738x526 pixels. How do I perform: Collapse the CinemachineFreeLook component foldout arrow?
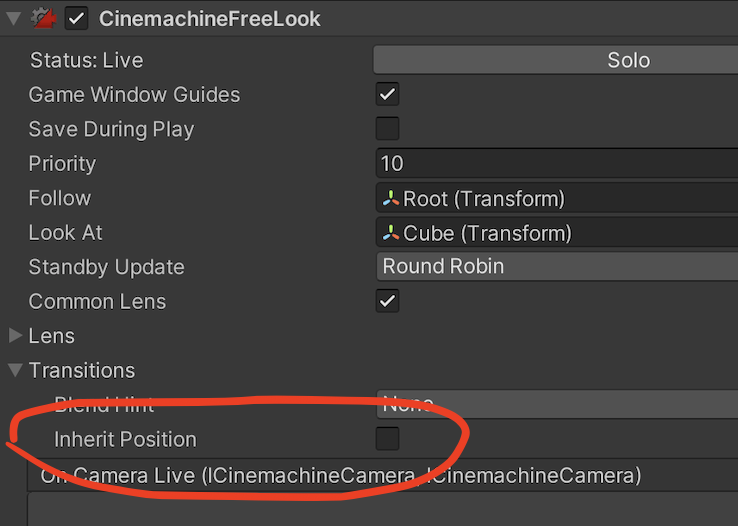point(13,19)
